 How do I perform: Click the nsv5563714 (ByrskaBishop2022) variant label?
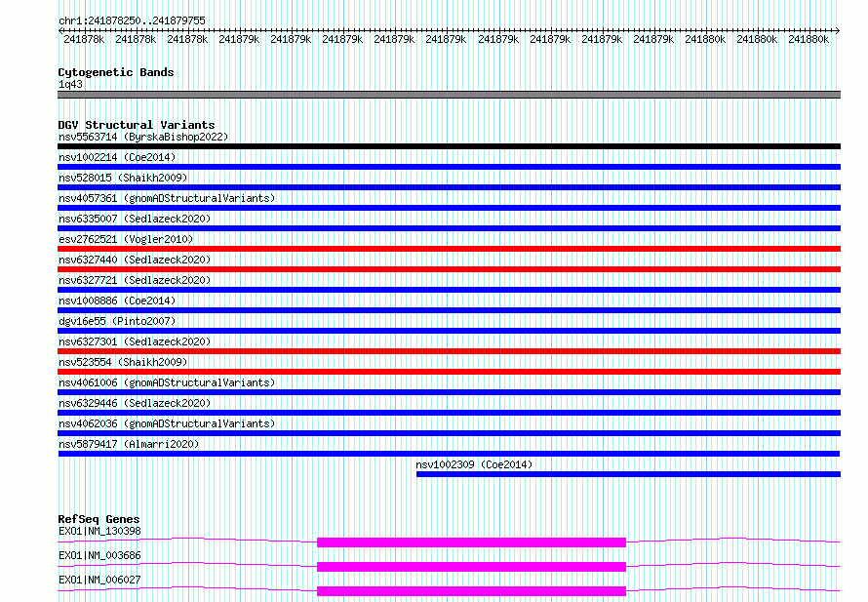point(143,137)
